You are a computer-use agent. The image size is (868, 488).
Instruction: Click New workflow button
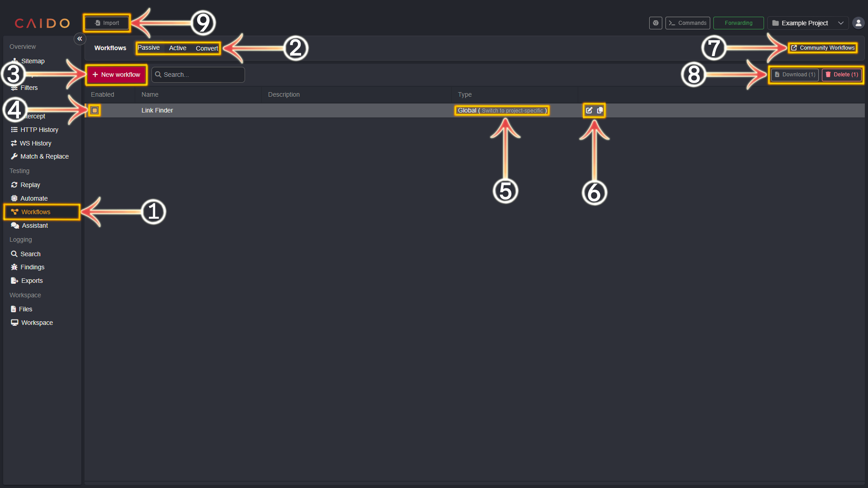point(116,75)
